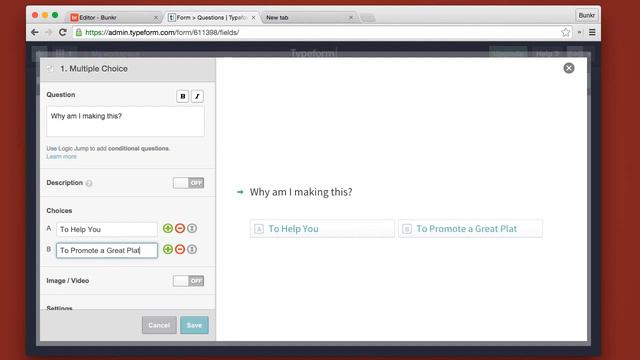Toggle italic formatting for the question
640x360 pixels.
(197, 96)
